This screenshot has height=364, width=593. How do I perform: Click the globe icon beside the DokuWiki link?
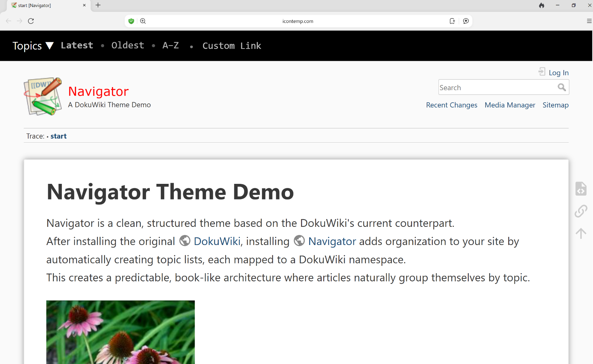[x=185, y=241]
